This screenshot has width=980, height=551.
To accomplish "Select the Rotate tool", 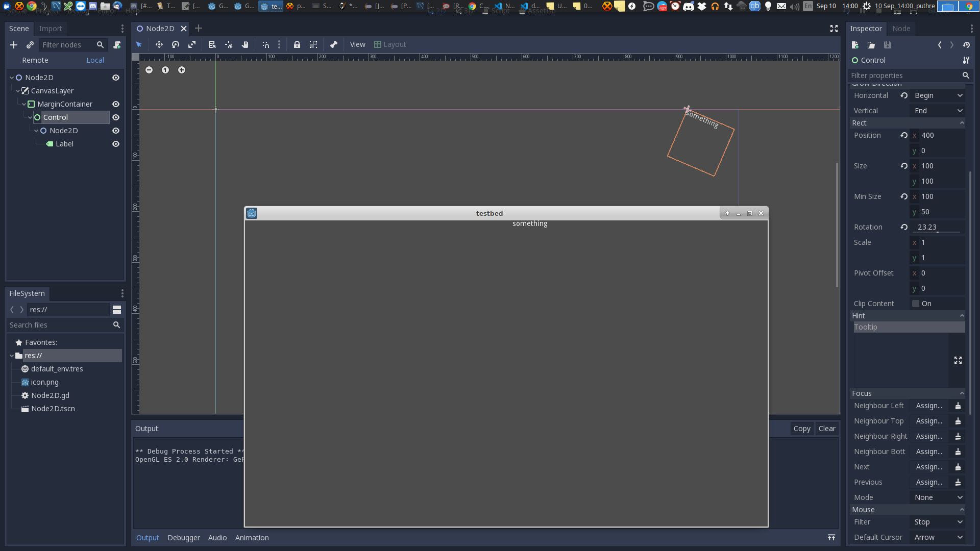I will (x=176, y=44).
